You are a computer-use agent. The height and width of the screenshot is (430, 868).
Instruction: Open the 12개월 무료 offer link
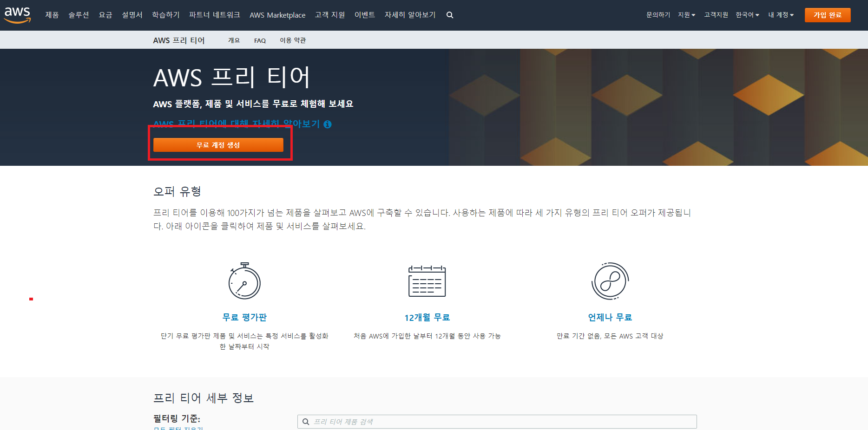coord(427,317)
